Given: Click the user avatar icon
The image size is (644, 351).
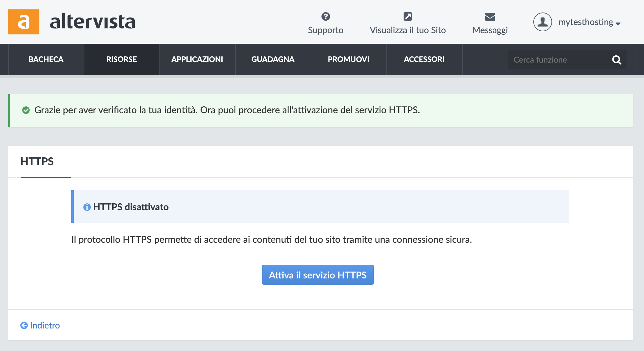Looking at the screenshot, I should [542, 22].
